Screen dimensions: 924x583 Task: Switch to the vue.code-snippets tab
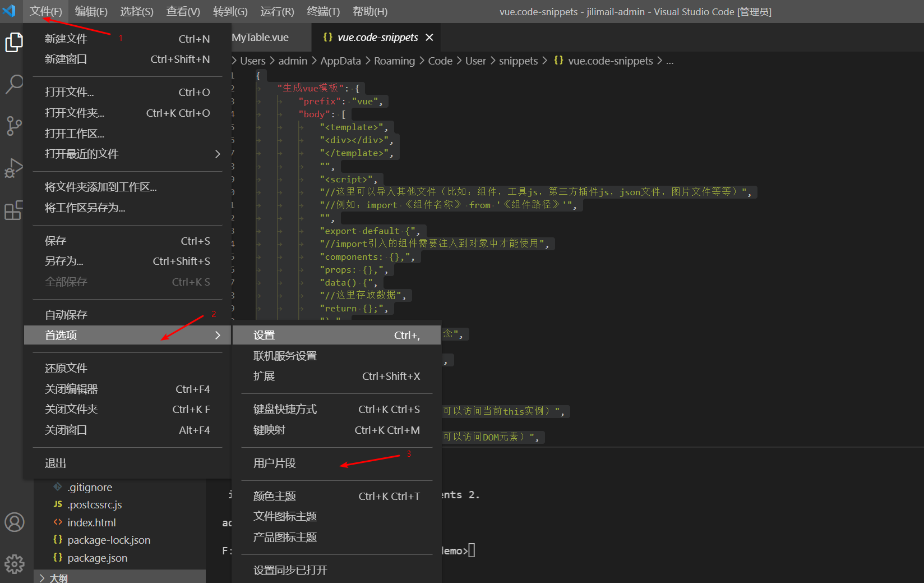pos(377,37)
